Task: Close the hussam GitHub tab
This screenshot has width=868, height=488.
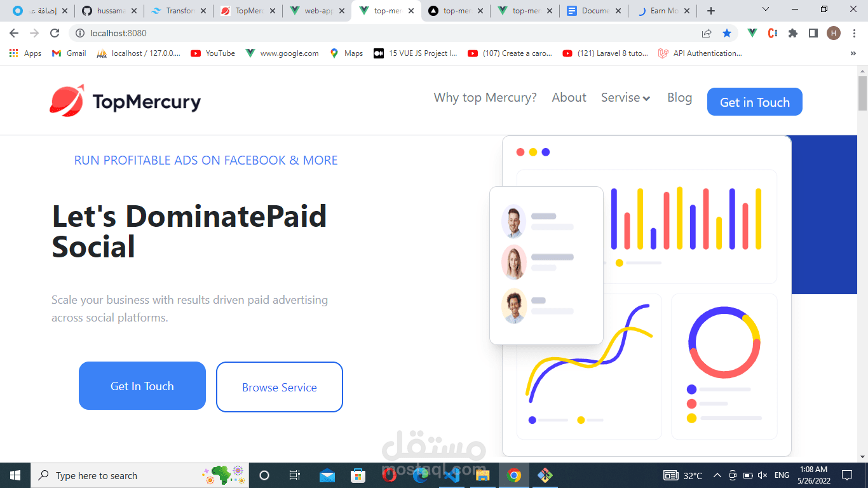Action: [x=133, y=11]
